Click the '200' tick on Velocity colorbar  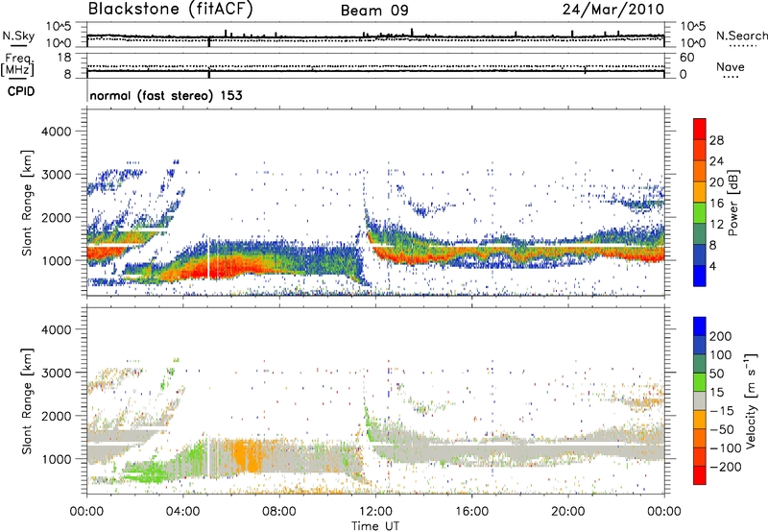721,336
